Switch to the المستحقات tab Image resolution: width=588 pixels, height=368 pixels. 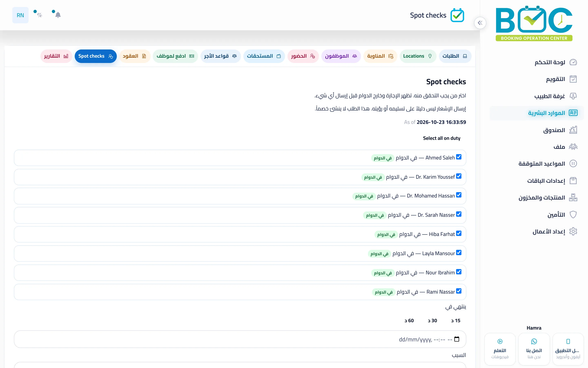pyautogui.click(x=264, y=56)
